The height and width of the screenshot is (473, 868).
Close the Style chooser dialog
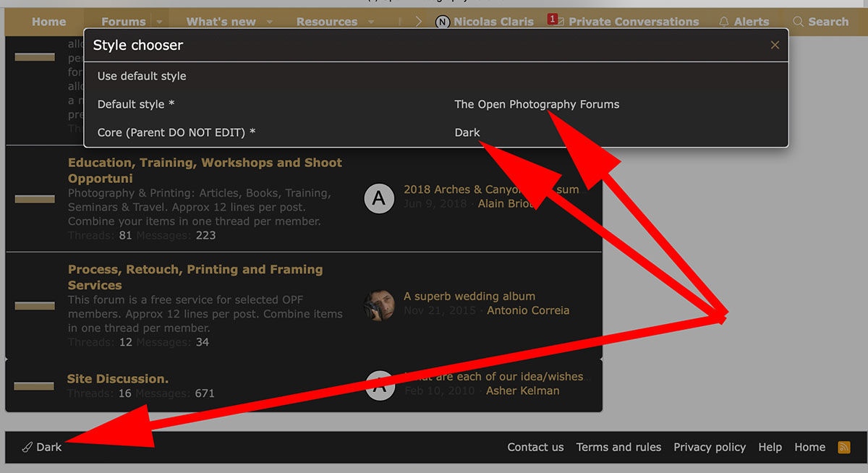[x=775, y=45]
